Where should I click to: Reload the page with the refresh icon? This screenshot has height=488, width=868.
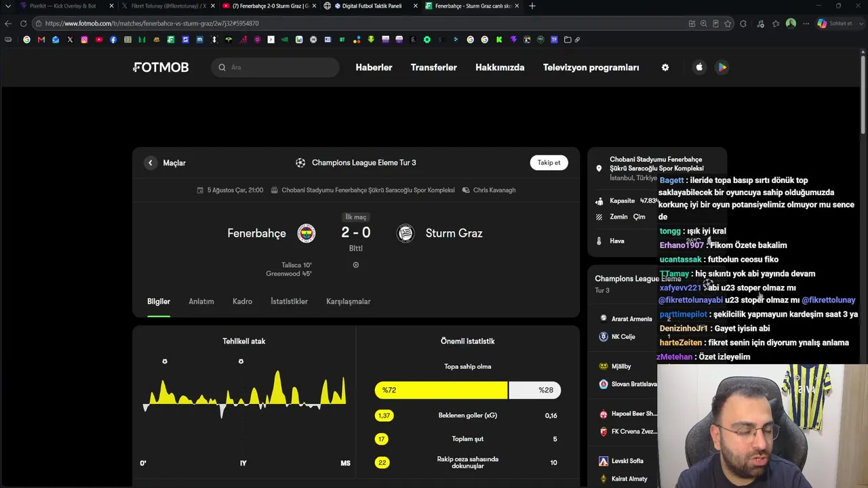pyautogui.click(x=23, y=23)
